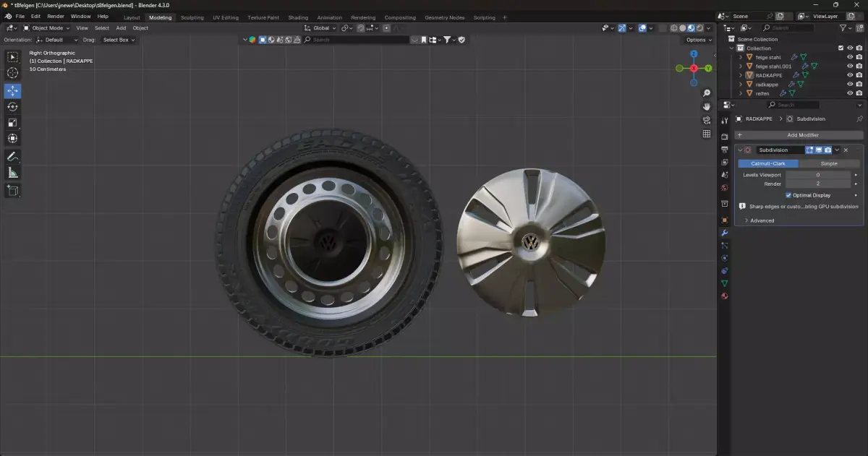
Task: Switch to the Shading workspace tab
Action: pos(298,17)
